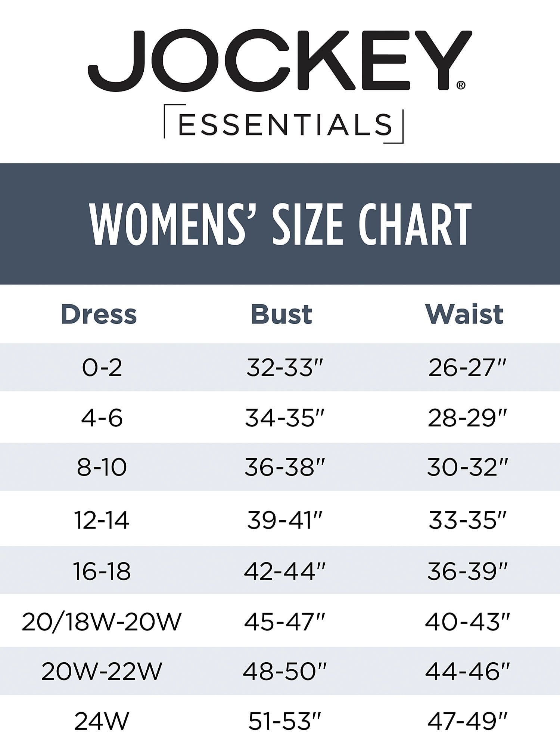This screenshot has height=747, width=560.
Task: Select the 8-10 dress size row label
Action: coord(102,467)
